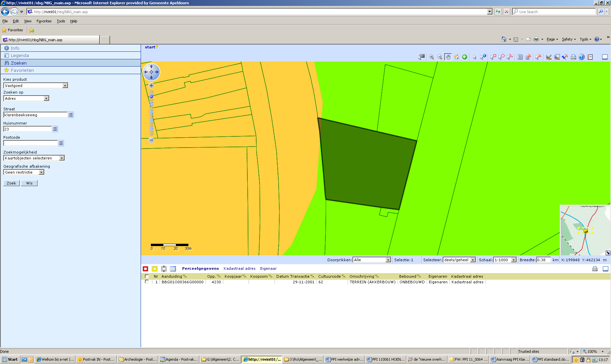Go back with the green arrow icon
The image size is (611, 364).
pos(465,57)
